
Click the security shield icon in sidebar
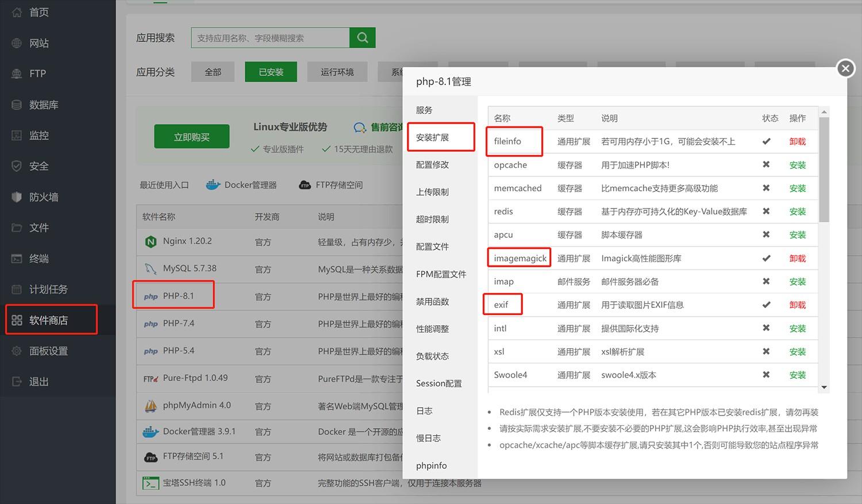(17, 166)
